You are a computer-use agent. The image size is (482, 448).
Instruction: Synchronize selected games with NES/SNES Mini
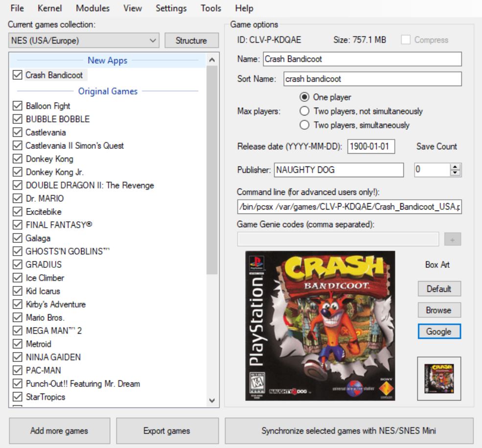(x=349, y=431)
